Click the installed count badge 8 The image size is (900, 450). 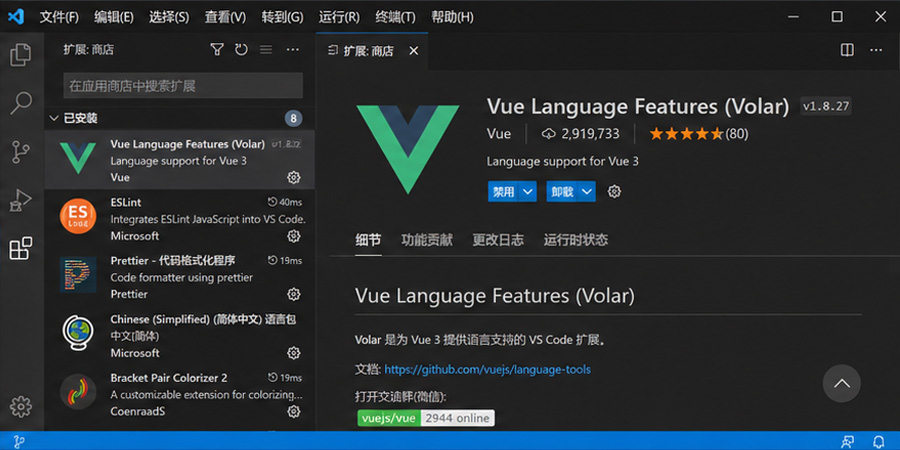[x=293, y=119]
